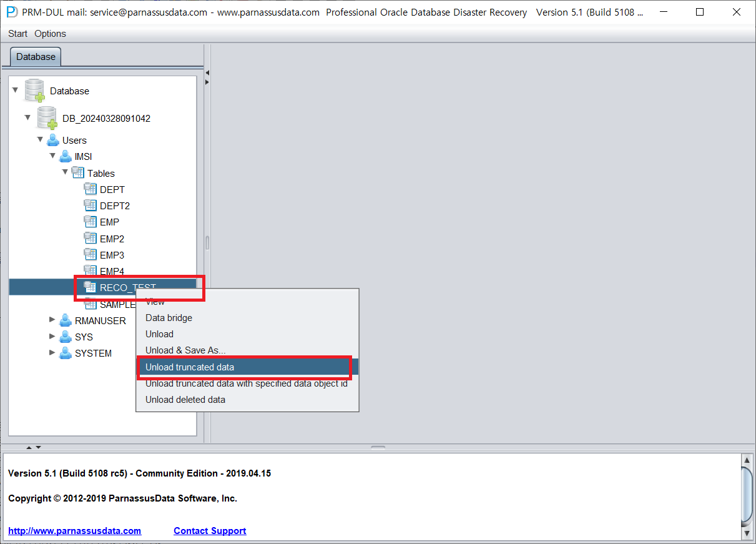The height and width of the screenshot is (544, 756).
Task: Click the RMANUSER user icon
Action: [x=66, y=320]
